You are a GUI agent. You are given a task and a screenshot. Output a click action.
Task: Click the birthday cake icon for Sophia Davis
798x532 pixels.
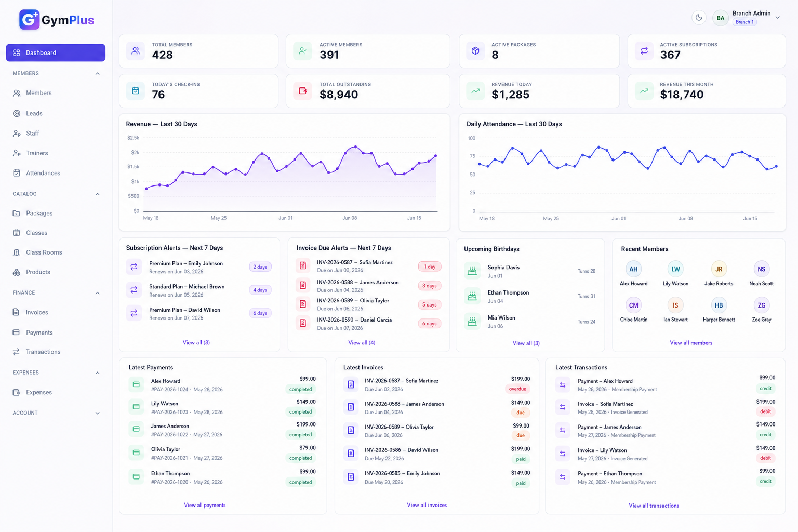(472, 271)
